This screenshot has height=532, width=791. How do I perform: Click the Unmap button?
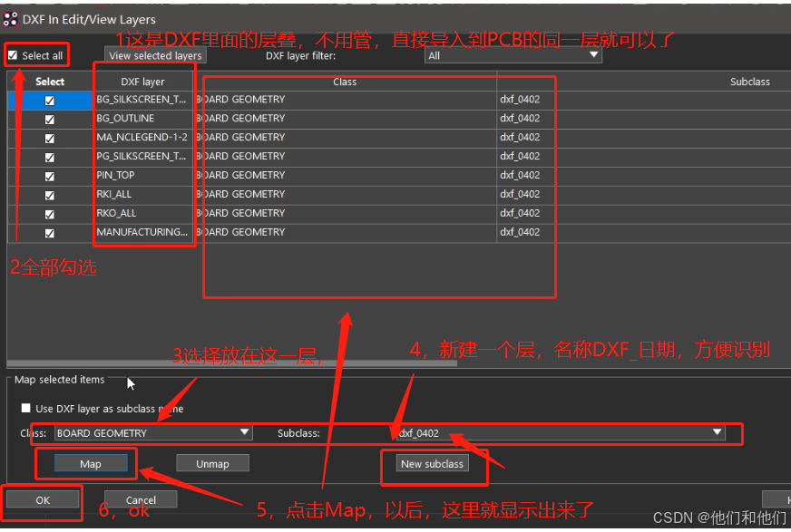coord(212,463)
